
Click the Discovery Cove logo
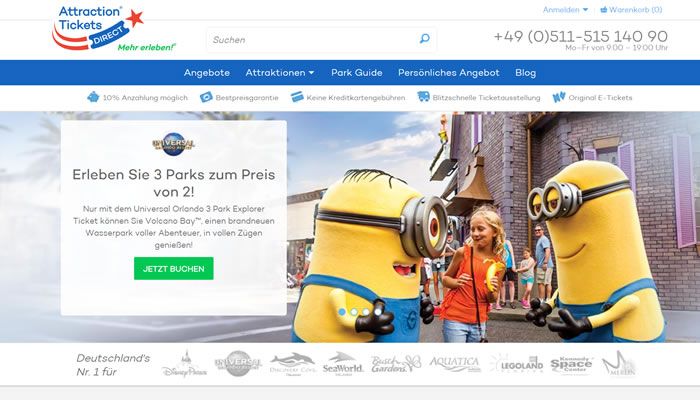[x=292, y=364]
